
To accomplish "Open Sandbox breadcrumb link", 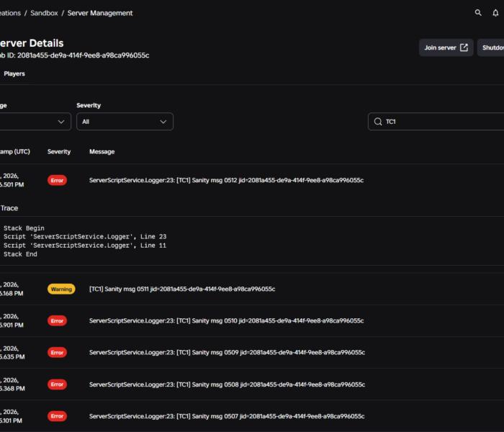I will tap(44, 13).
